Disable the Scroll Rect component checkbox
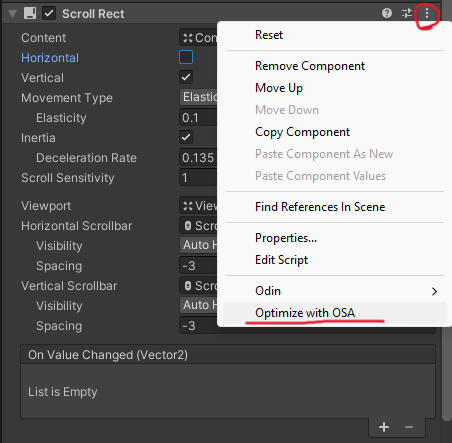 coord(49,13)
